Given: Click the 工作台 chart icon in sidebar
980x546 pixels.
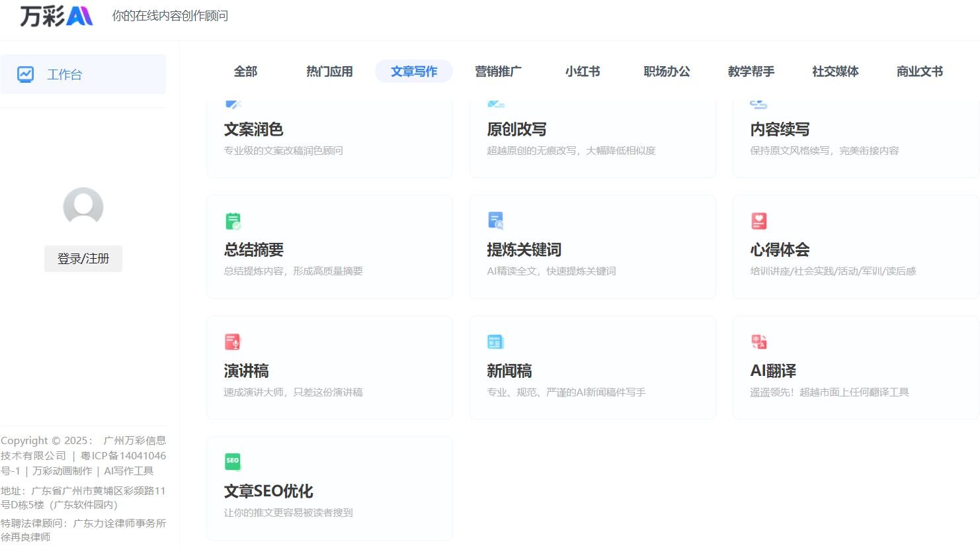Looking at the screenshot, I should click(26, 74).
